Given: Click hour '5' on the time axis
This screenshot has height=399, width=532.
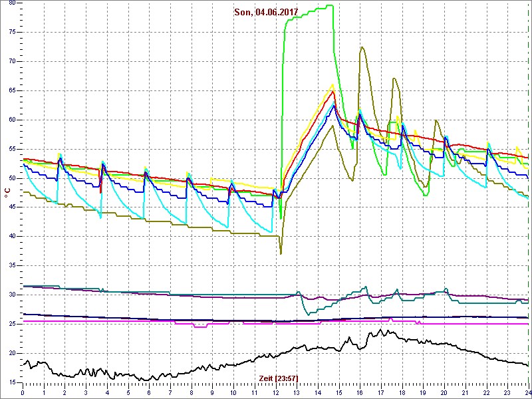Looking at the screenshot, I should coord(128,392).
